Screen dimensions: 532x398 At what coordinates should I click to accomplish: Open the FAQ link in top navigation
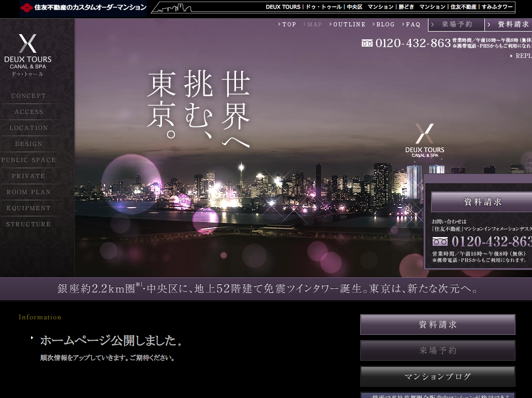coord(412,24)
